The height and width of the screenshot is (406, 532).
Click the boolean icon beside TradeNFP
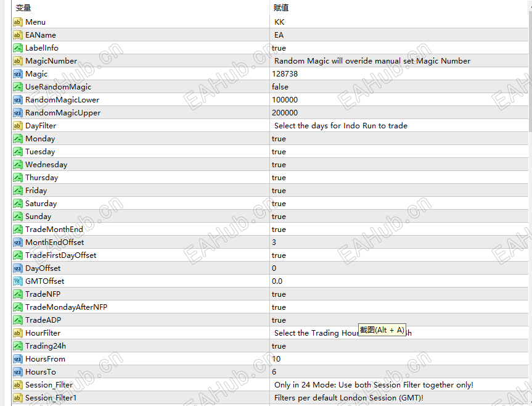pos(18,294)
